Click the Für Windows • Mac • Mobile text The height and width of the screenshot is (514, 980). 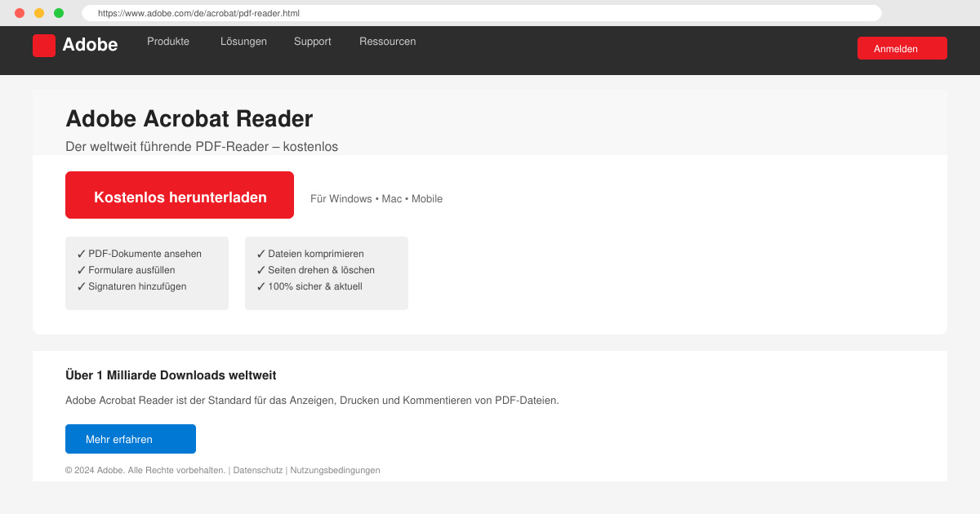coord(376,199)
